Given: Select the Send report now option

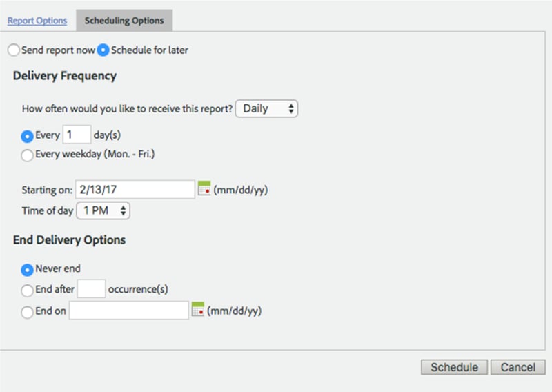Looking at the screenshot, I should (14, 50).
